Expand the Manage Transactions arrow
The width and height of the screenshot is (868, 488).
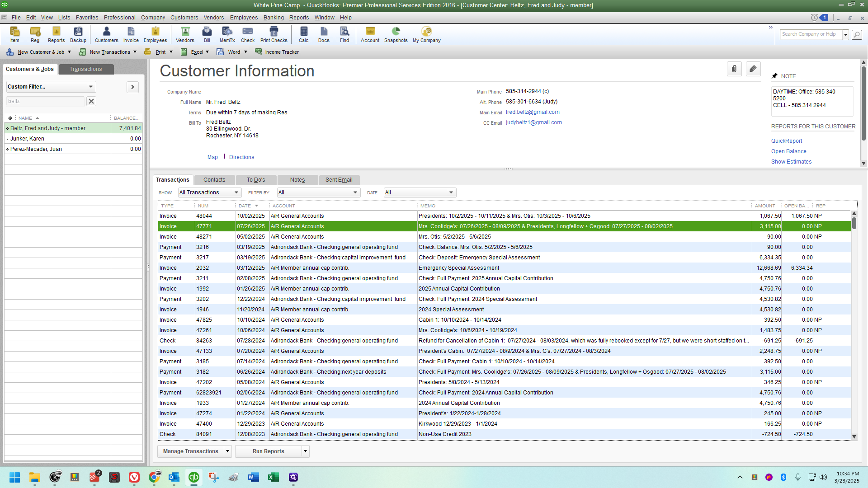click(227, 451)
